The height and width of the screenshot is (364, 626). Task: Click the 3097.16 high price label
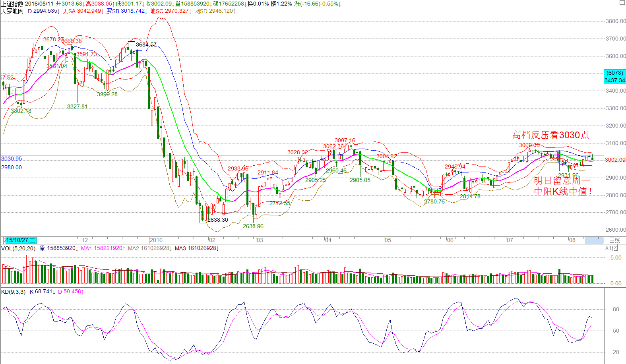[x=345, y=140]
